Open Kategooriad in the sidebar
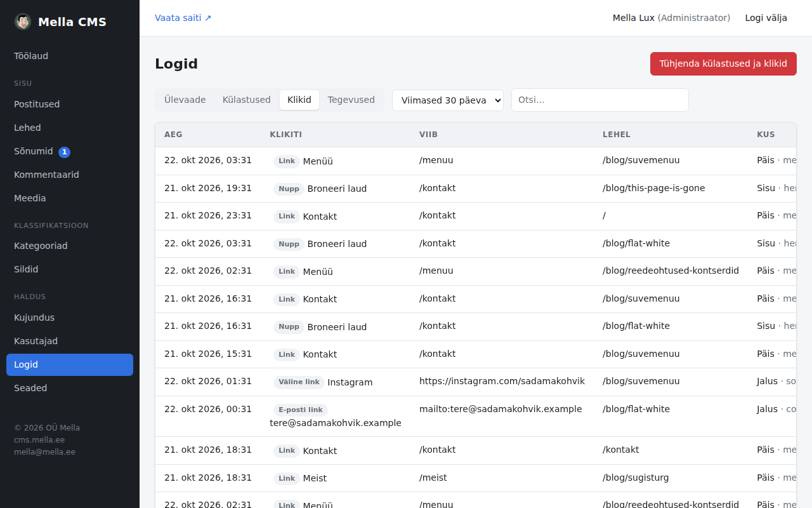812x508 pixels. (70, 246)
